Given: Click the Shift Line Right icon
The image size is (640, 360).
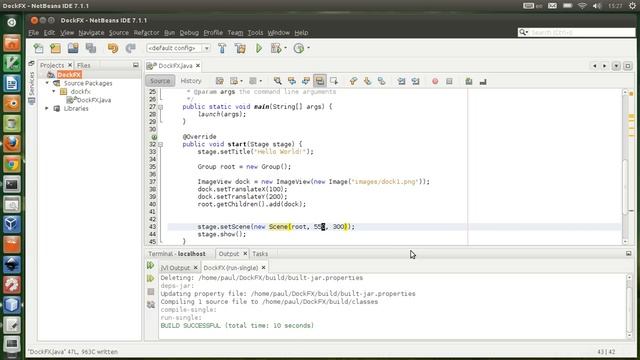Looking at the screenshot, I should 416,81.
